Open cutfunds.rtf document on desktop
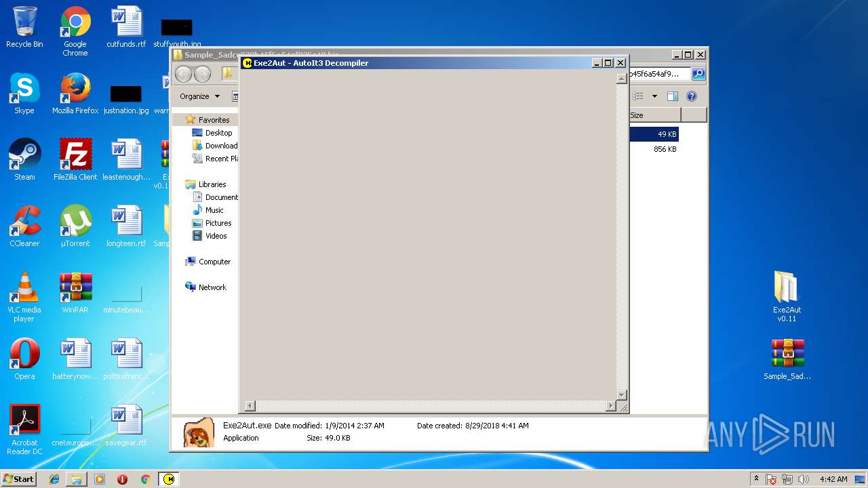 click(x=126, y=27)
